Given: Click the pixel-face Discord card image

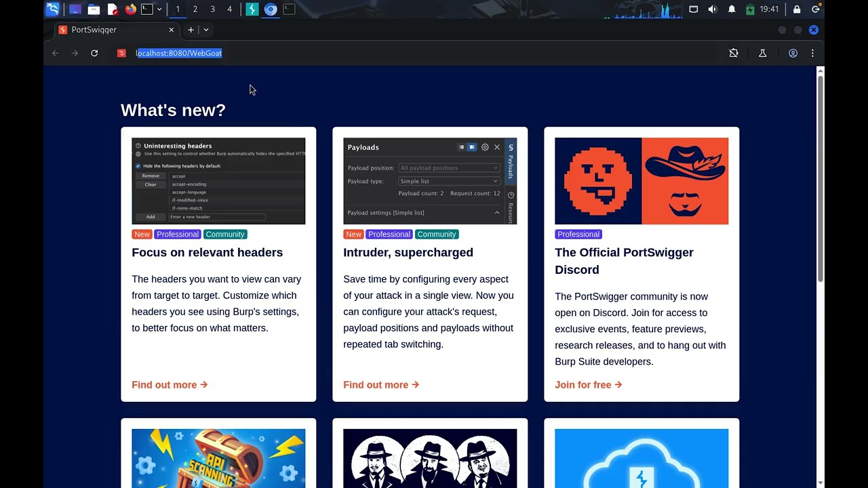Looking at the screenshot, I should coord(642,181).
